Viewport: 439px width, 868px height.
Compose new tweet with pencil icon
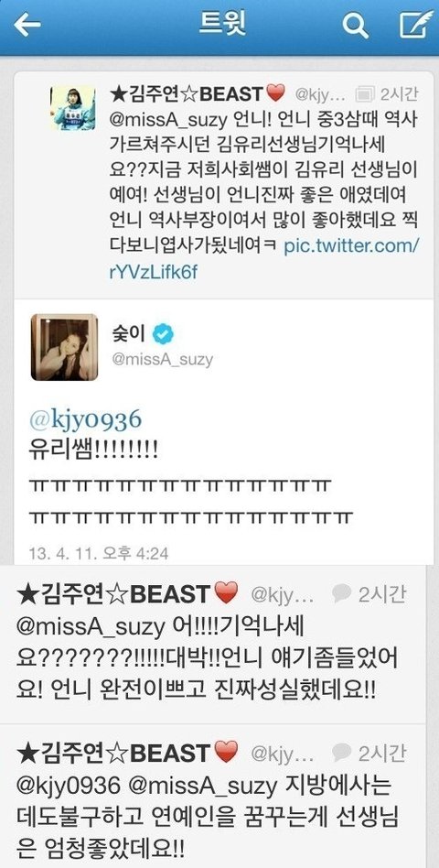416,25
